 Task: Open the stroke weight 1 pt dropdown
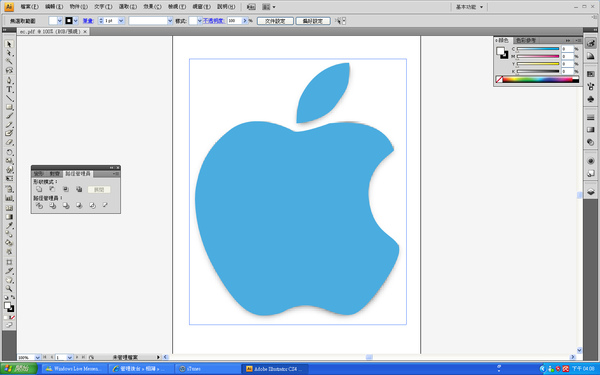click(121, 21)
